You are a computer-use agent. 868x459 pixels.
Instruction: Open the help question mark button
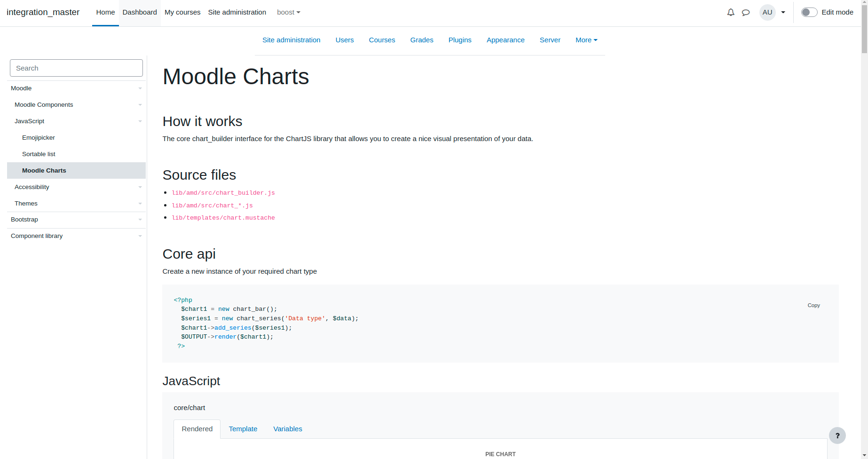[x=837, y=435]
